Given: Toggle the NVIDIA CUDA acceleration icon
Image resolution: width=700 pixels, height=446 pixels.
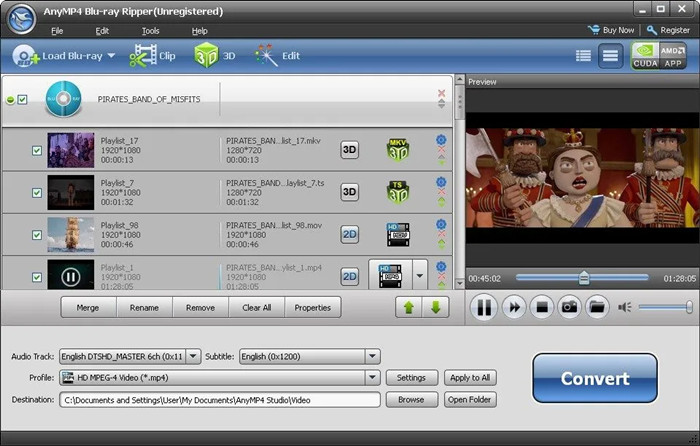Looking at the screenshot, I should [645, 56].
